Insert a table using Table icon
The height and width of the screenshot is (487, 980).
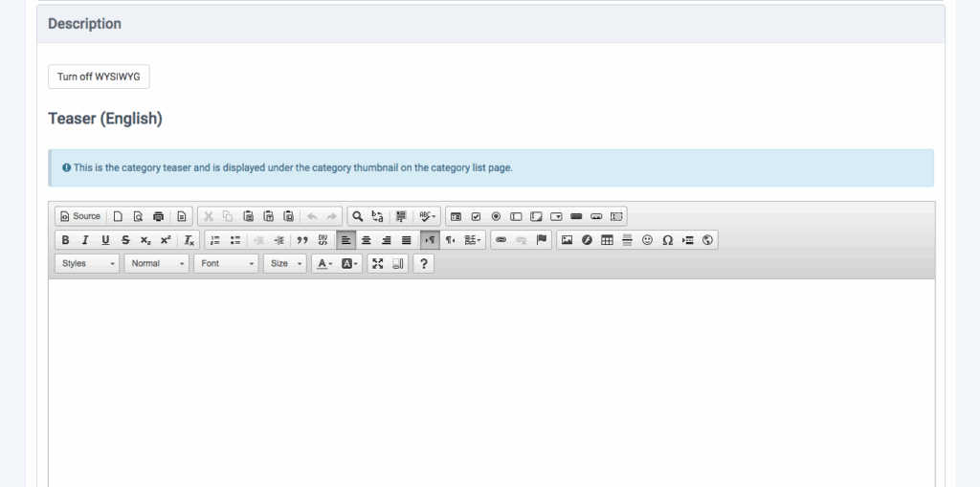click(x=607, y=240)
